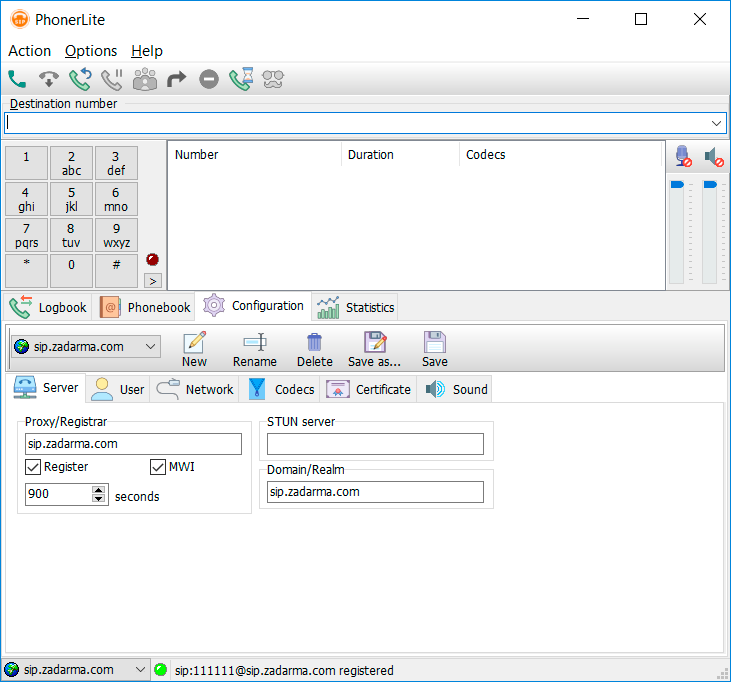Screen dimensions: 731x682
Task: Click the green call handset icon
Action: point(17,79)
